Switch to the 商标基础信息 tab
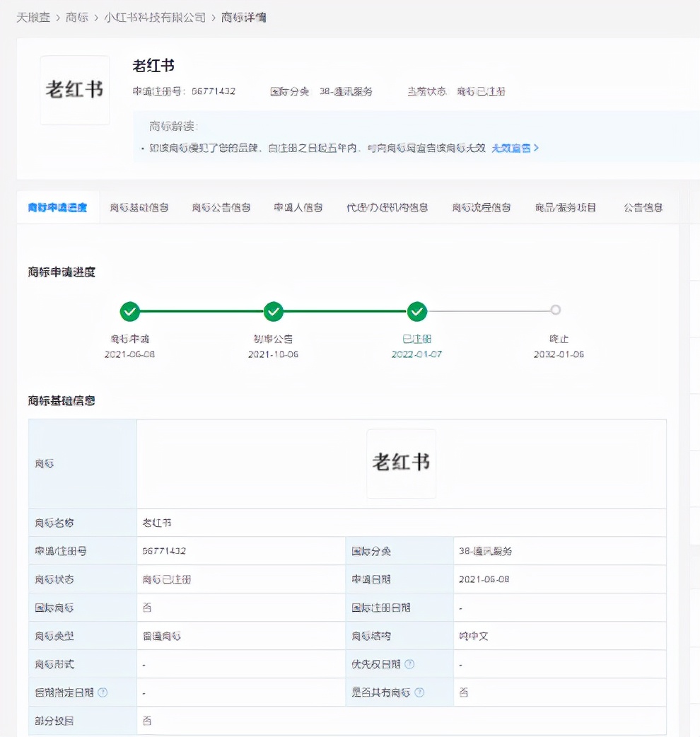 [x=139, y=207]
